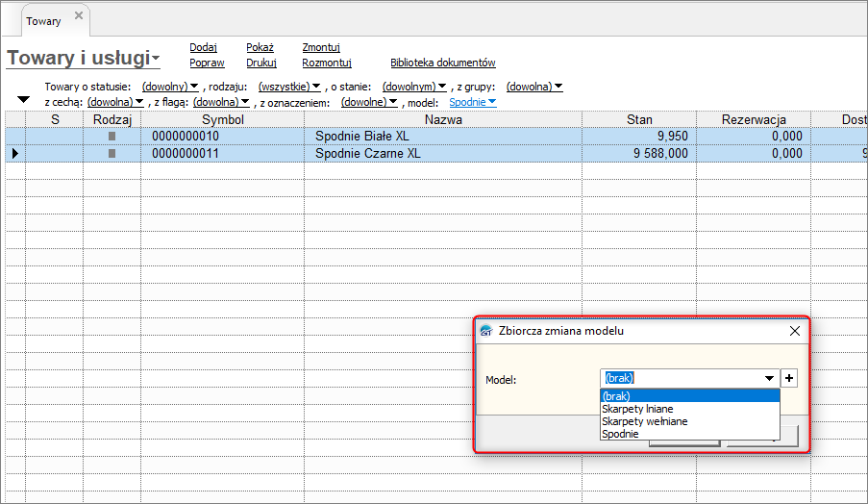Click the Rodzaj icon for Spodnie Czarne XL

pos(112,154)
